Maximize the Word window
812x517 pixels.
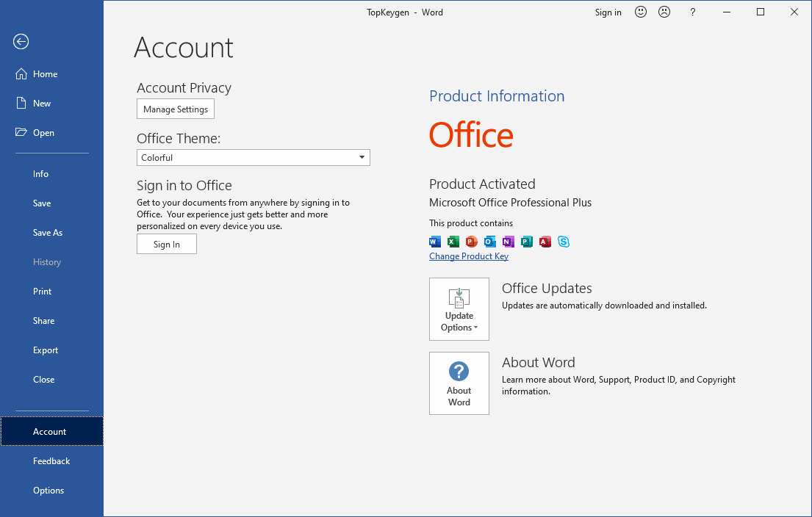(761, 12)
